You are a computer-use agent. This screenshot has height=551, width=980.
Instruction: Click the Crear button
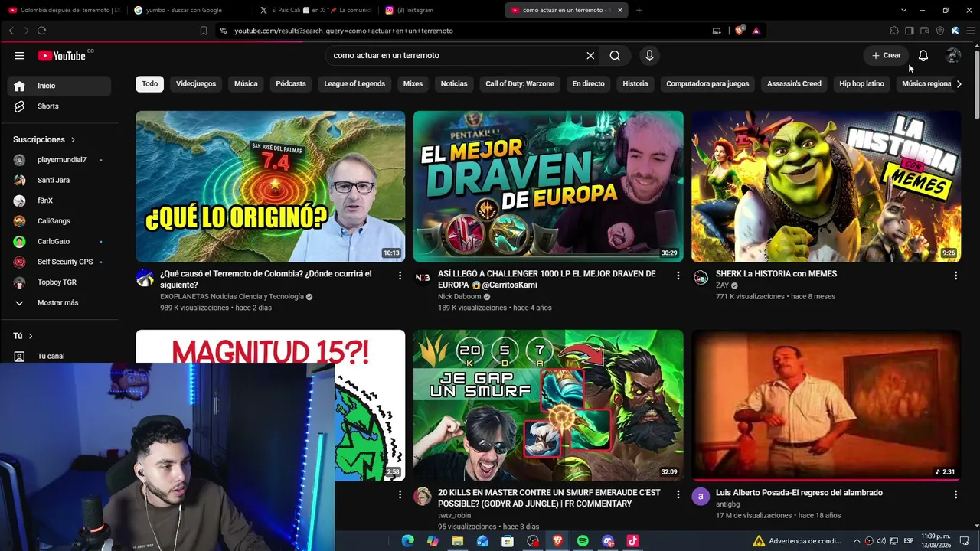click(x=886, y=55)
